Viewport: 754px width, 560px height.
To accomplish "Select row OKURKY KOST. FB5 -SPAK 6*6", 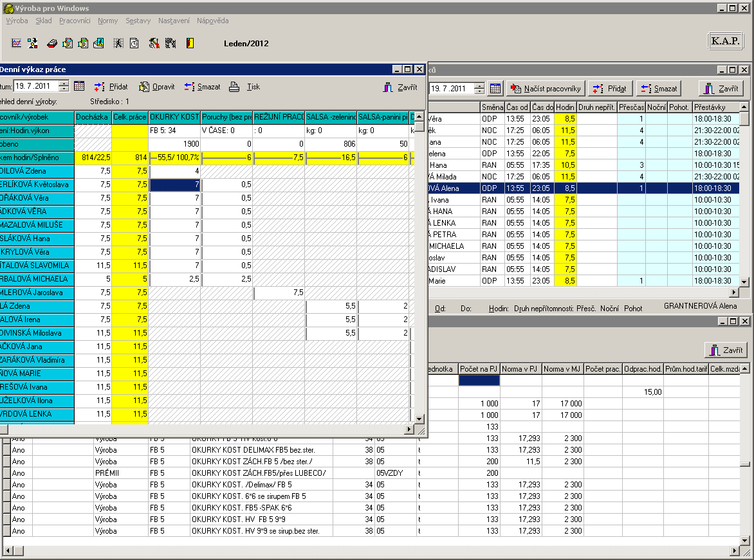I will [371, 508].
